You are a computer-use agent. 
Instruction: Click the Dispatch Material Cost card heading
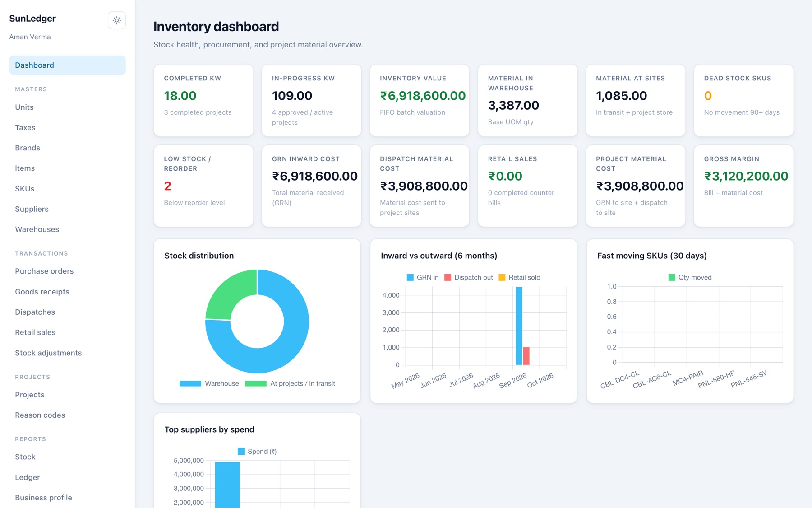click(416, 163)
